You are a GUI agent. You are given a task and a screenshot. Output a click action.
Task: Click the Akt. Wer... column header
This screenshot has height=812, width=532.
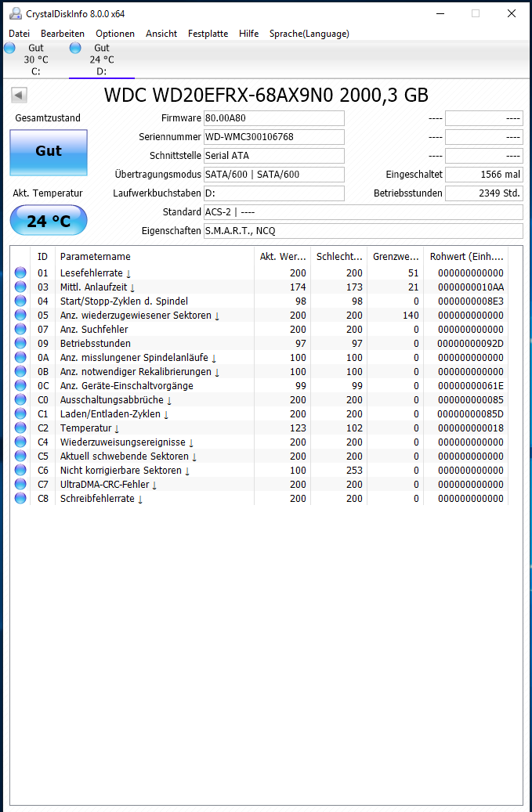click(x=282, y=256)
